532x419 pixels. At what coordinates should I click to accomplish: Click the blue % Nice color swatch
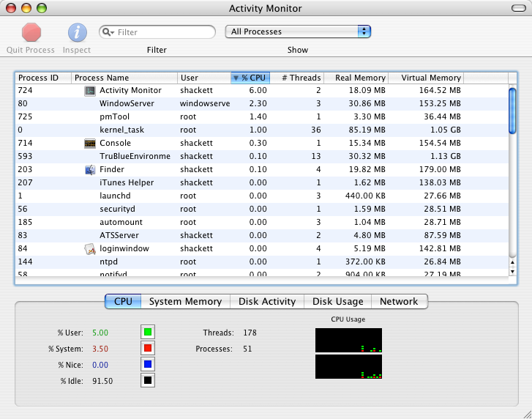pyautogui.click(x=147, y=364)
